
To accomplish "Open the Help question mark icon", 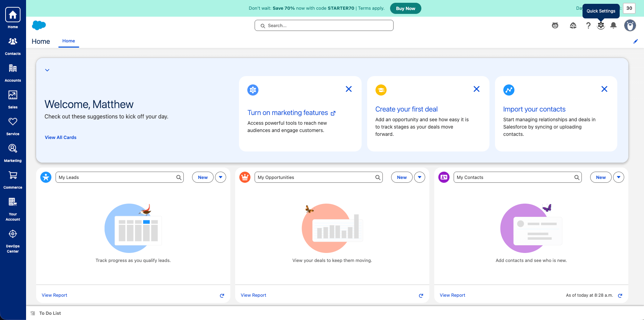I will click(588, 25).
